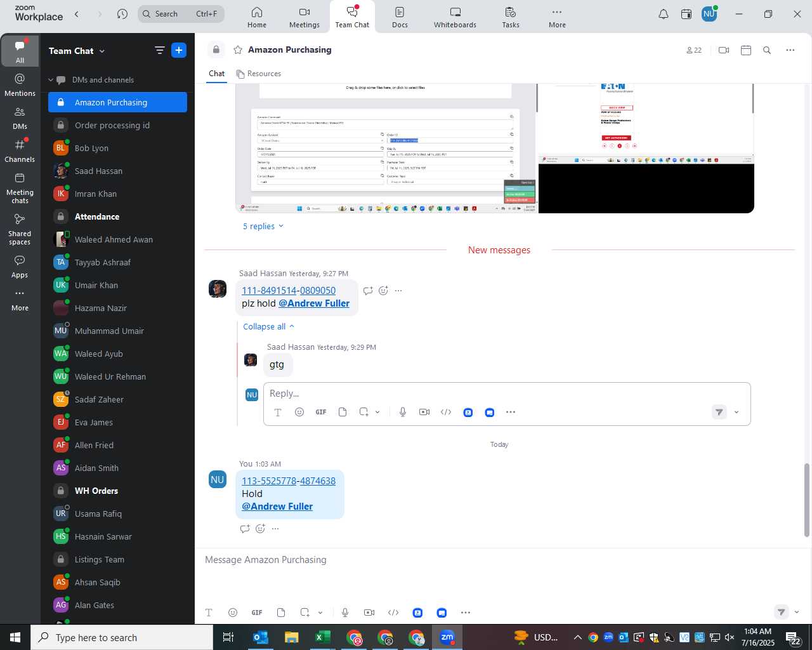
Task: Click @Andrew Fuller mention in Saad's message
Action: 314,303
